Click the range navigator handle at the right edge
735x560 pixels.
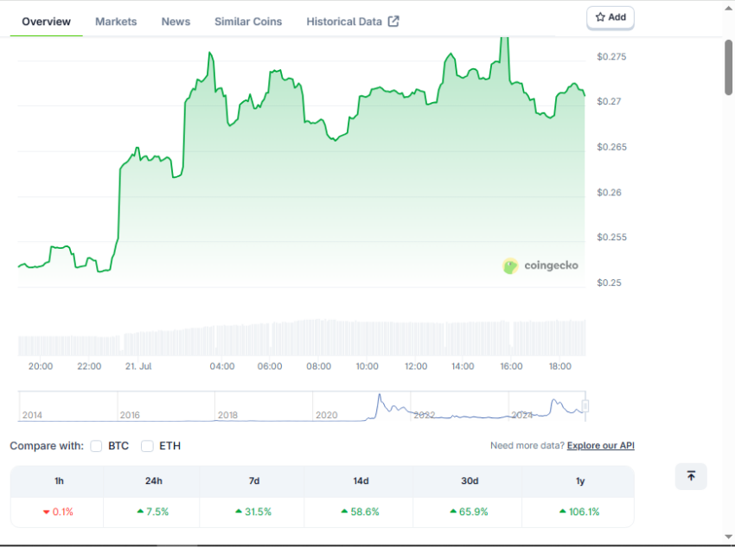pyautogui.click(x=585, y=406)
